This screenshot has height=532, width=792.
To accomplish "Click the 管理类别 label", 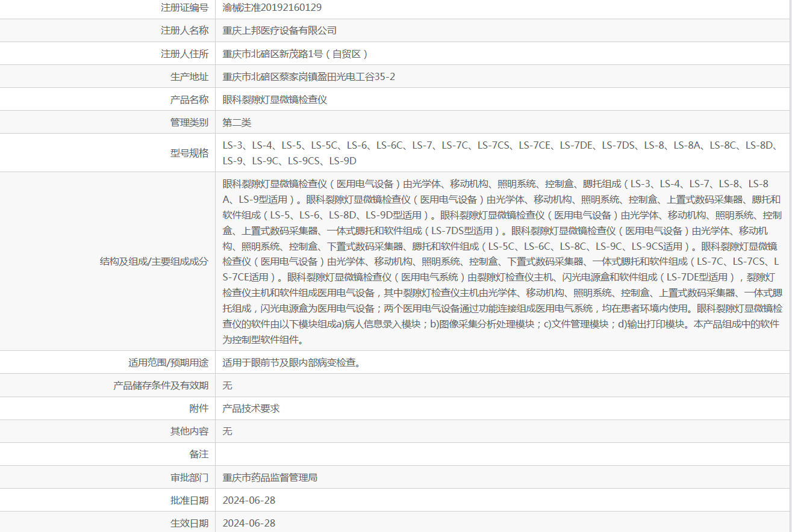I will point(190,122).
